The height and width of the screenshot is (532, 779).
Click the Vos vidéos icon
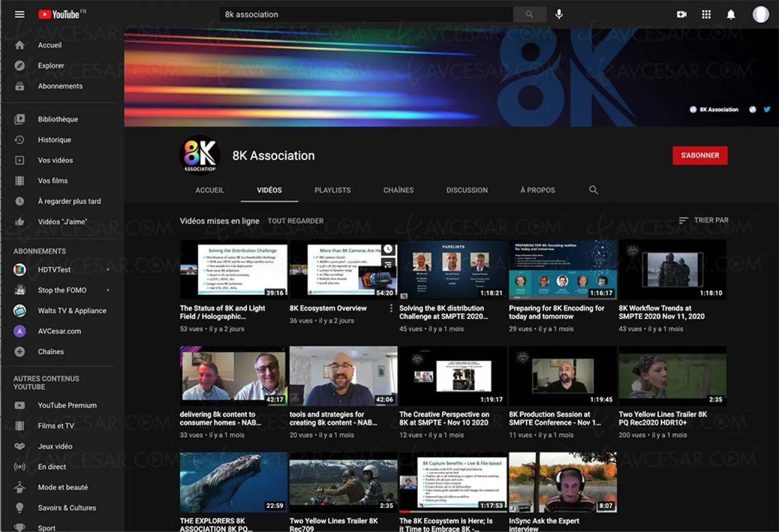point(19,160)
